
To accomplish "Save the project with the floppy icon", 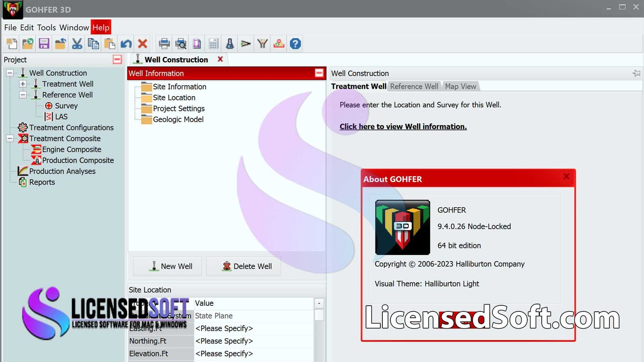I will 44,43.
